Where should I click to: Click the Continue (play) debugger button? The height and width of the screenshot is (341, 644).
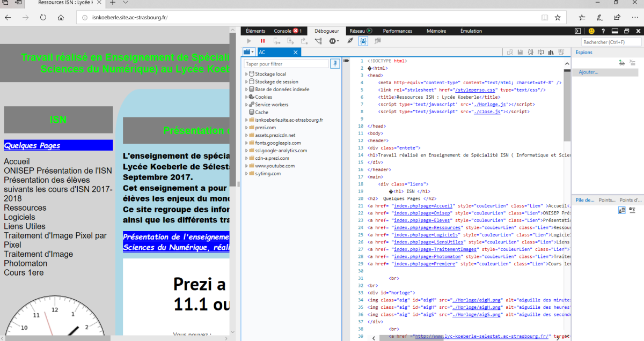click(248, 41)
